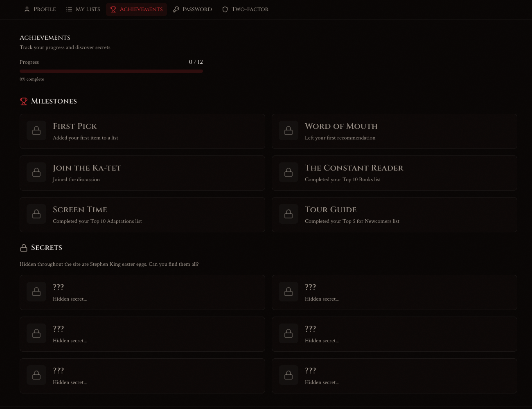Click the lock icon on the bottom-right secret card
The height and width of the screenshot is (409, 532).
[x=289, y=375]
